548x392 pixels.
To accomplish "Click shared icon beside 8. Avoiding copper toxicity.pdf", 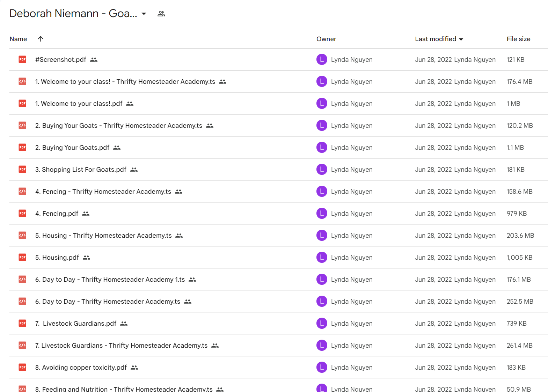I will (x=134, y=368).
